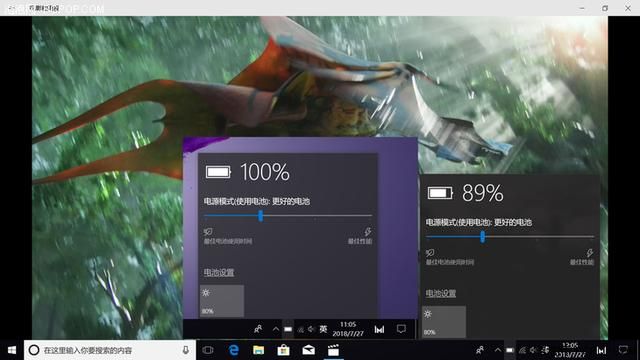The width and height of the screenshot is (640, 360).
Task: Select the Movies & TV taskbar icon
Action: (x=333, y=350)
